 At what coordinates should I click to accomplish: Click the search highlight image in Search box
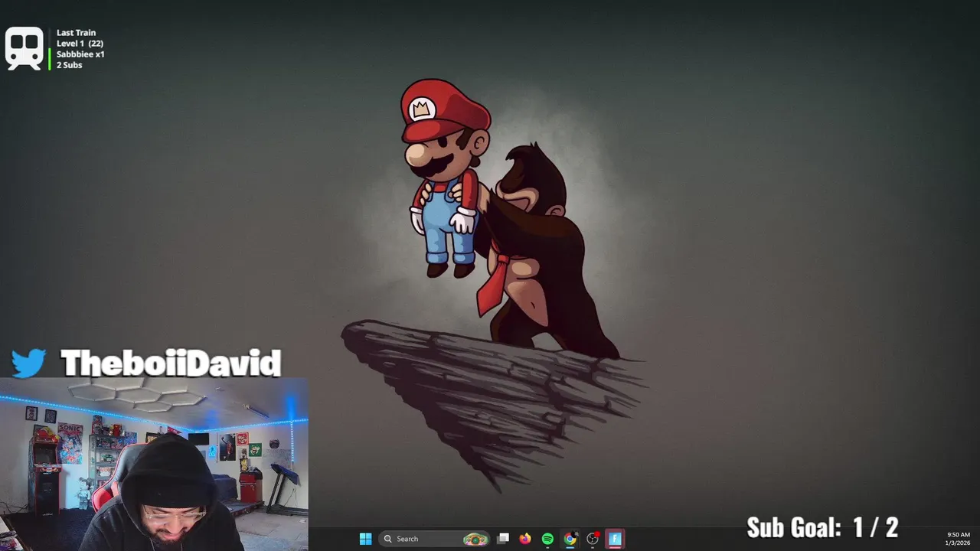(x=475, y=539)
